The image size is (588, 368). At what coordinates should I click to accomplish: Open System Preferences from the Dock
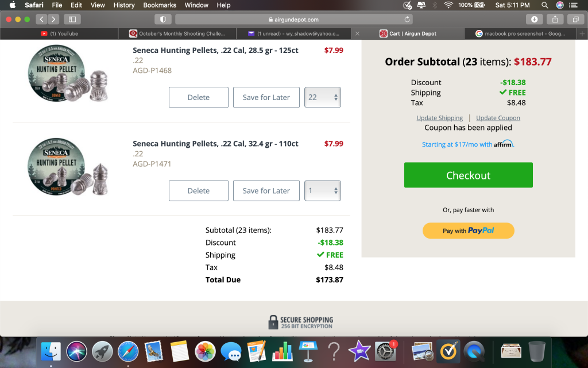385,351
